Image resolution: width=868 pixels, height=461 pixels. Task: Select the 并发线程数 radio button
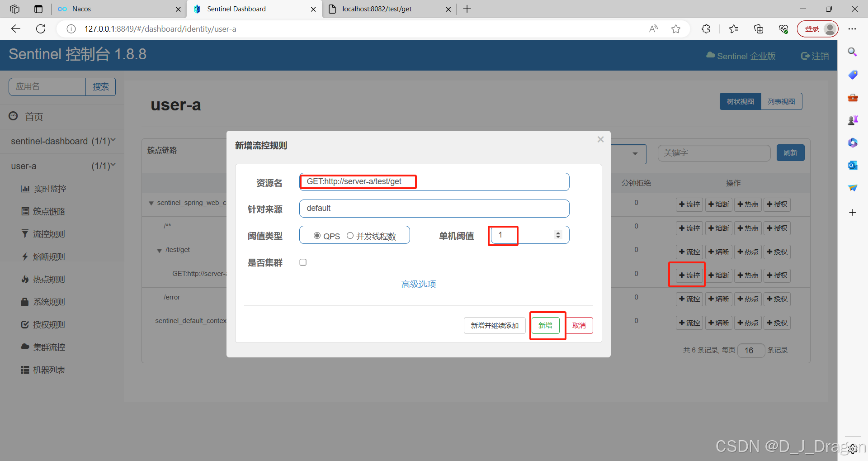tap(350, 236)
